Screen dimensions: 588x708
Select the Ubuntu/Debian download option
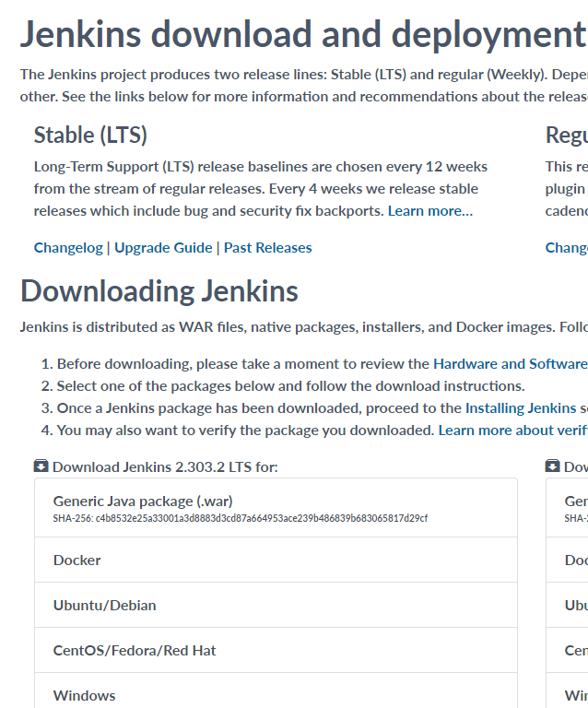(x=276, y=605)
